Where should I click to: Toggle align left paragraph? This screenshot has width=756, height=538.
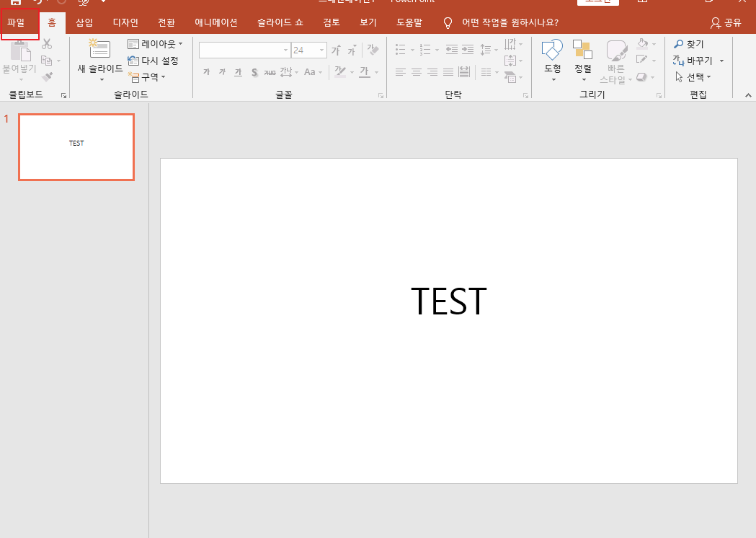pyautogui.click(x=400, y=72)
